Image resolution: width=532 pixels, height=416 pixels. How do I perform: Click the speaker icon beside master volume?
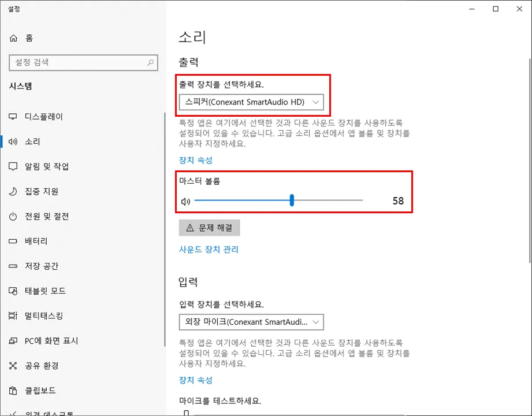tap(185, 200)
